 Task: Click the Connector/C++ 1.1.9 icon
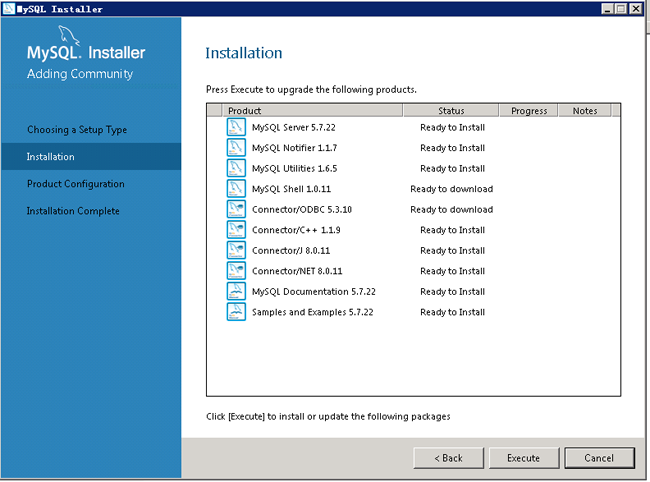(x=236, y=230)
